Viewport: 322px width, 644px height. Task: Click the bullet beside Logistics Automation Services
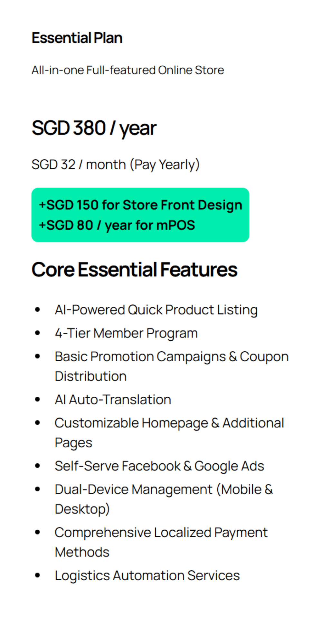coord(38,575)
